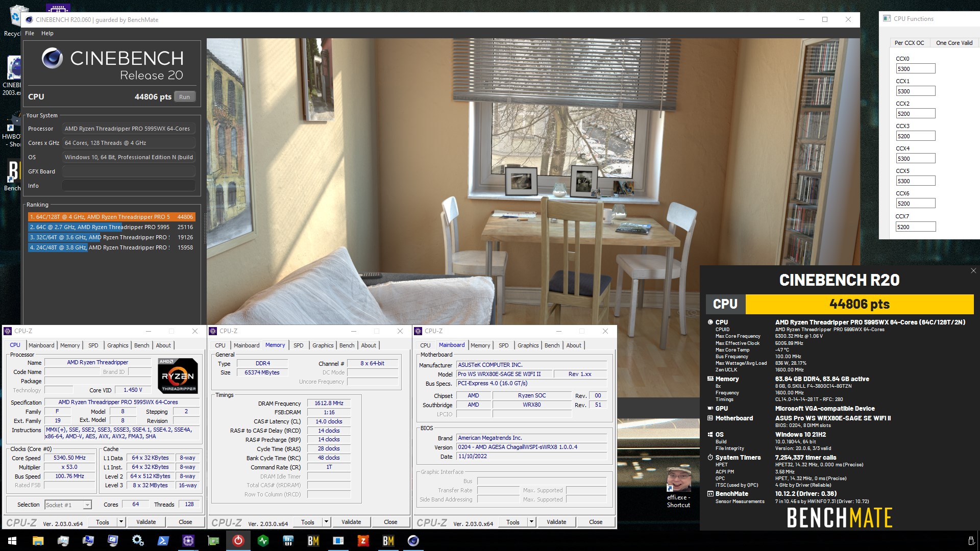This screenshot has width=980, height=551.
Task: Expand Tools dropdown arrow in Mainboard CPU-Z window
Action: point(531,522)
